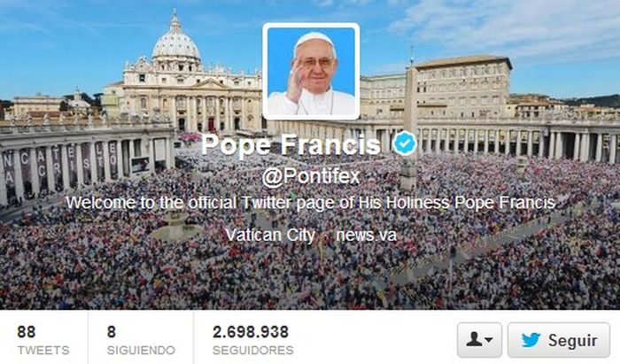The height and width of the screenshot is (364, 620).
Task: Select the TWEETS label
Action: pyautogui.click(x=43, y=350)
